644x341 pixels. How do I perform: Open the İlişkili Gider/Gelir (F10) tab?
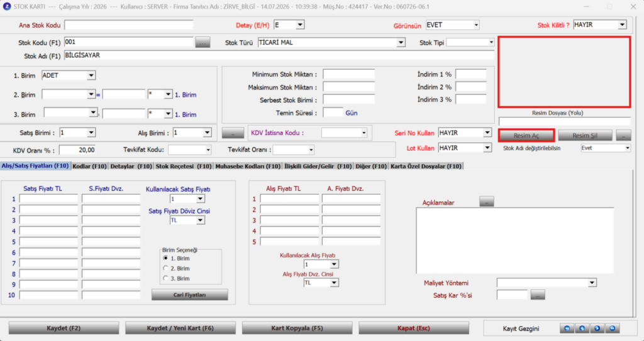(318, 166)
